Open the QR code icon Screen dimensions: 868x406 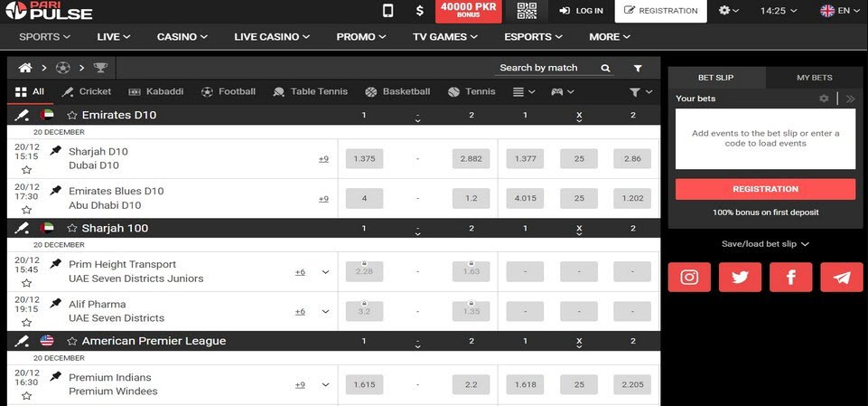[527, 11]
